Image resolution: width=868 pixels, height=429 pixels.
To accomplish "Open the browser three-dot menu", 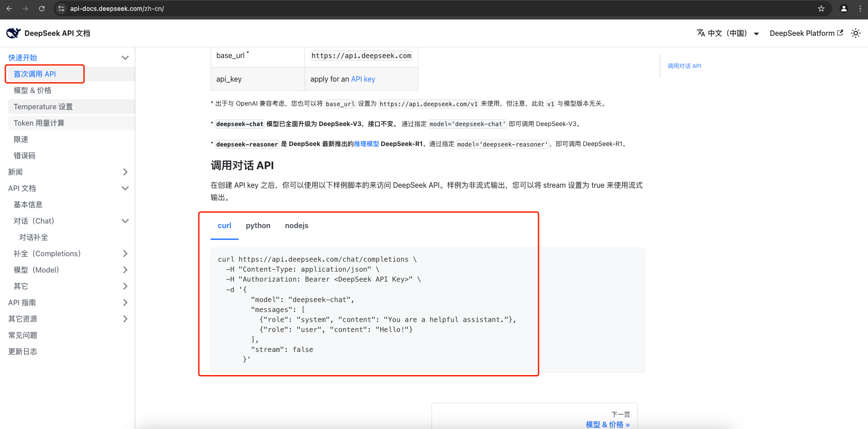I will point(860,9).
